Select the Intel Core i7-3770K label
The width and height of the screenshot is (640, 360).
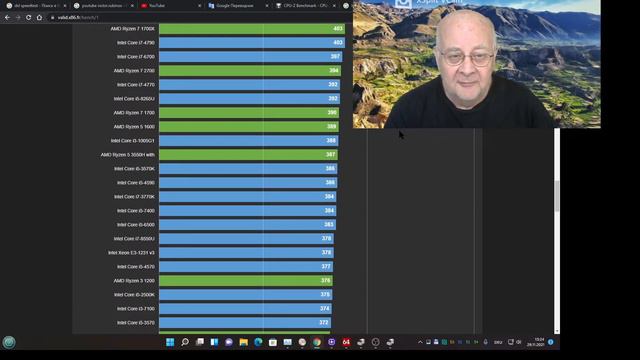134,197
